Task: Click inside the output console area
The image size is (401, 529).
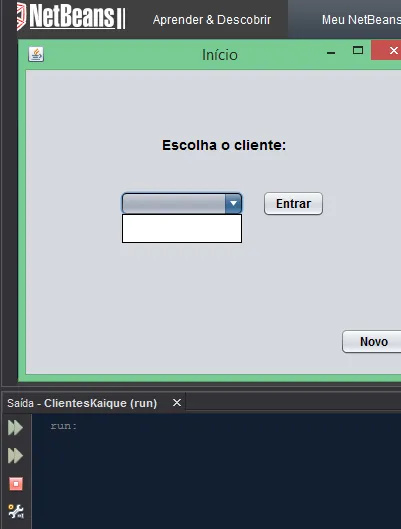Action: click(217, 472)
